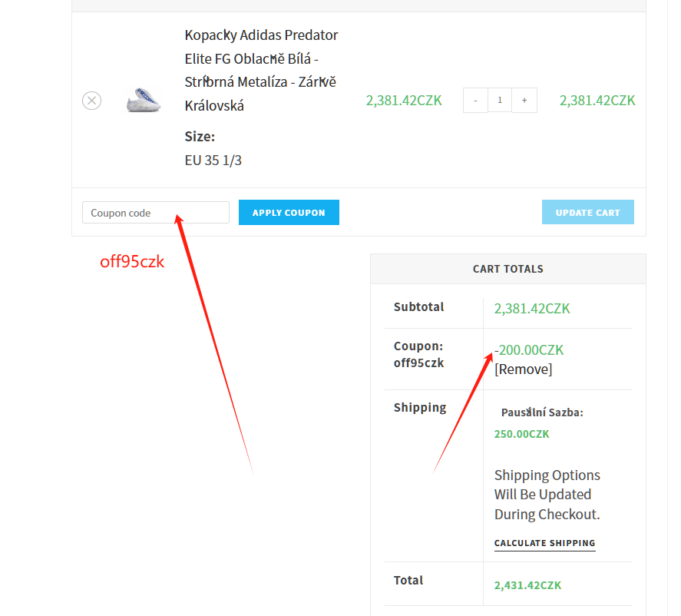681x616 pixels.
Task: Select the 250.00CZK shipping rate
Action: click(x=521, y=434)
